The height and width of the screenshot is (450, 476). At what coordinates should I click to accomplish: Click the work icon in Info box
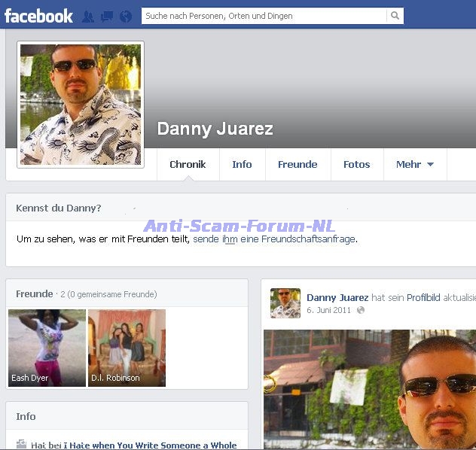pyautogui.click(x=21, y=445)
